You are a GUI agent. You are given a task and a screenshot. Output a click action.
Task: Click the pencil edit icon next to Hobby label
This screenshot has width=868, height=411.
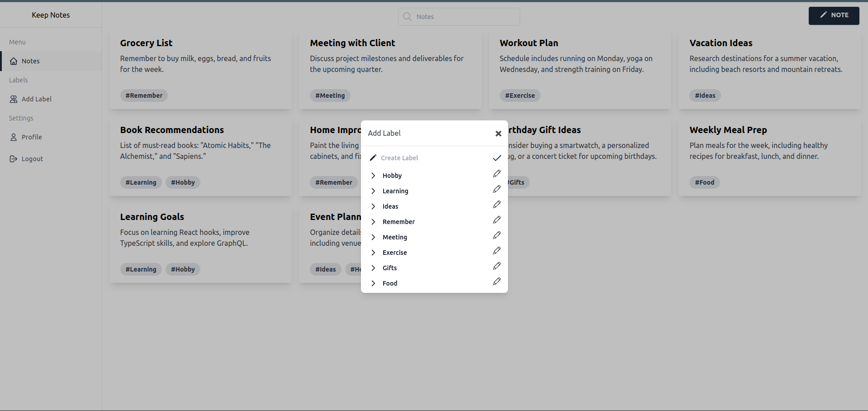click(x=496, y=174)
